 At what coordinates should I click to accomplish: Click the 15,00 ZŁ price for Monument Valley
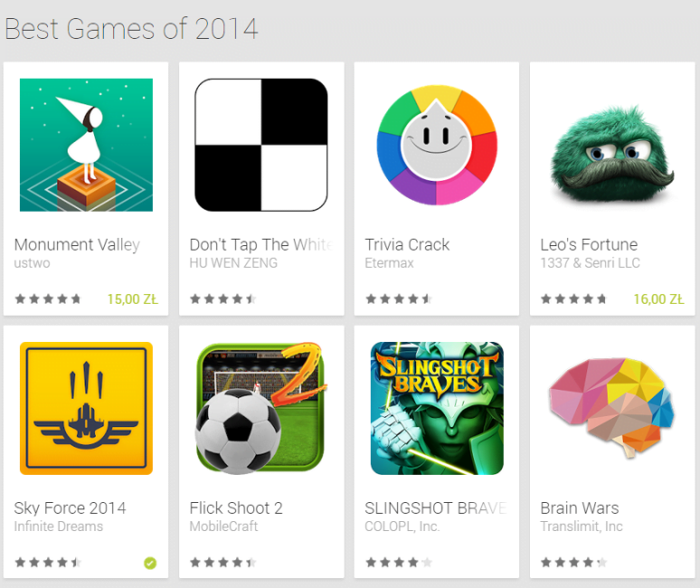click(x=133, y=299)
